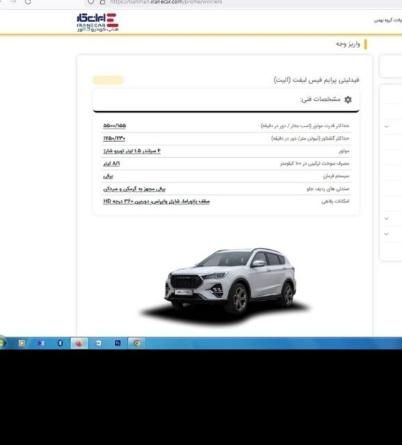Image resolution: width=402 pixels, height=445 pixels.
Task: Click the engine value 4 سیلندر 1.5 لیتر
Action: tap(132, 151)
